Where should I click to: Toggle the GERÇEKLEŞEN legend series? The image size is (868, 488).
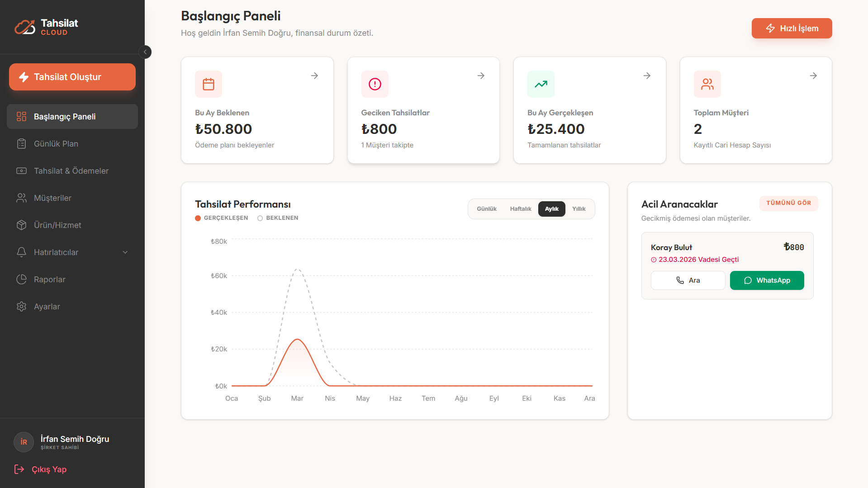click(x=222, y=218)
